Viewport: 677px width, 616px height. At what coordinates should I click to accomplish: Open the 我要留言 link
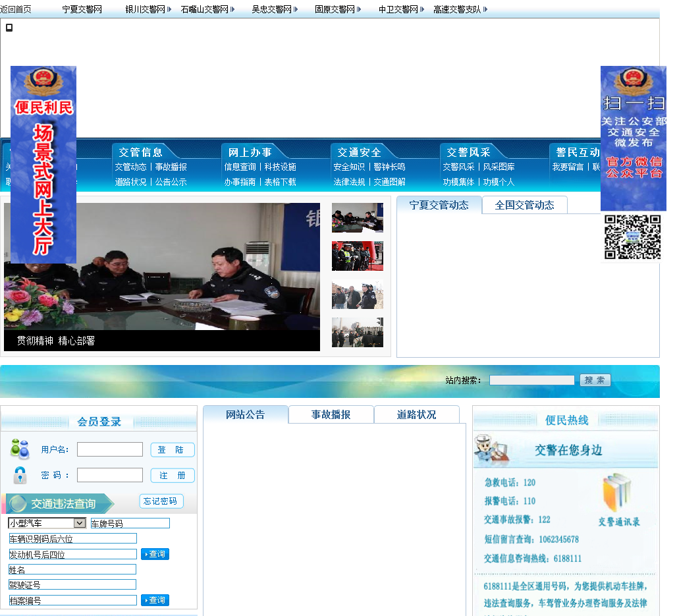click(568, 167)
